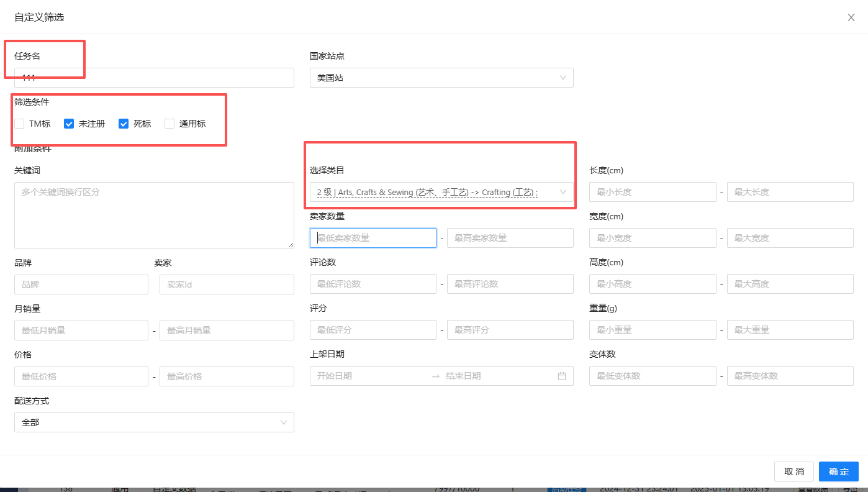Screen dimensions: 868x492
Task: Tick the 通用标 checkbox
Action: pos(170,124)
